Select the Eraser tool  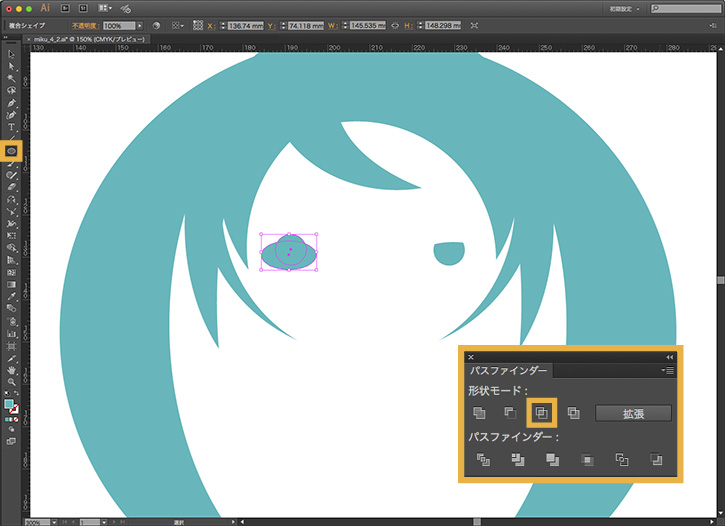(x=11, y=187)
